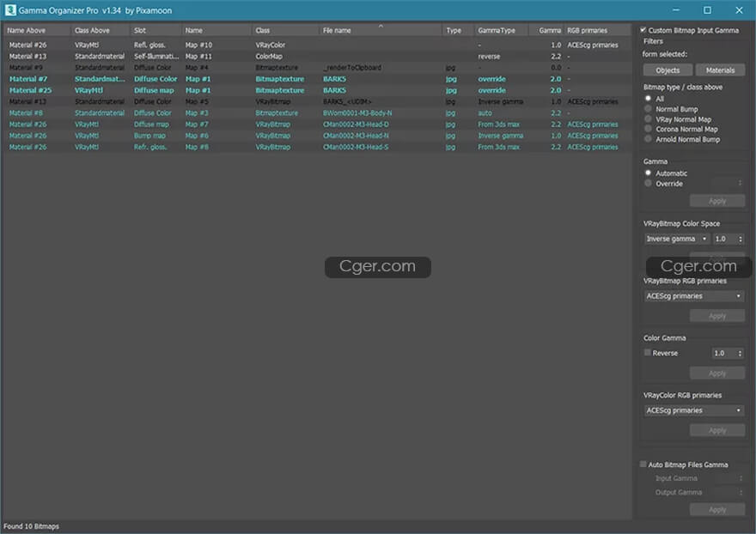Select the Material #9 row
The image size is (756, 534).
point(318,68)
